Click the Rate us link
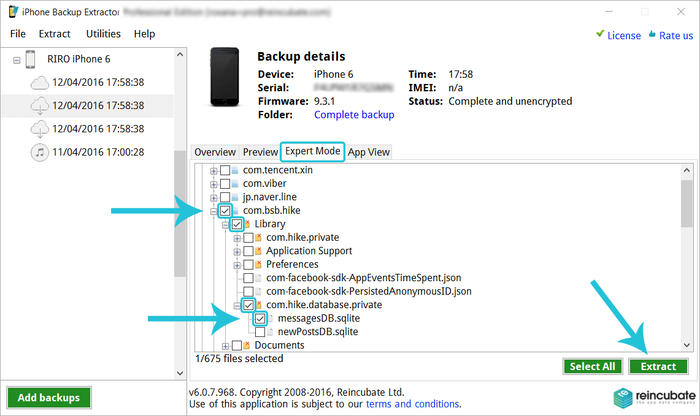This screenshot has height=416, width=700. pos(676,36)
